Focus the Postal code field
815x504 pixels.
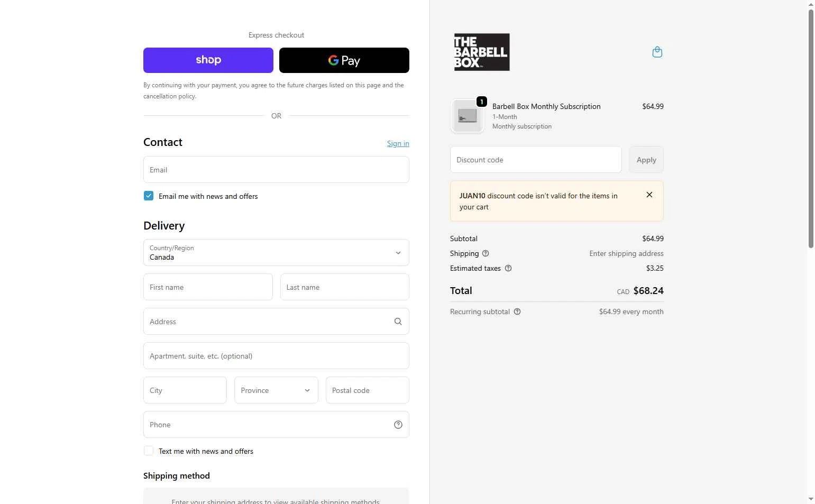point(368,390)
